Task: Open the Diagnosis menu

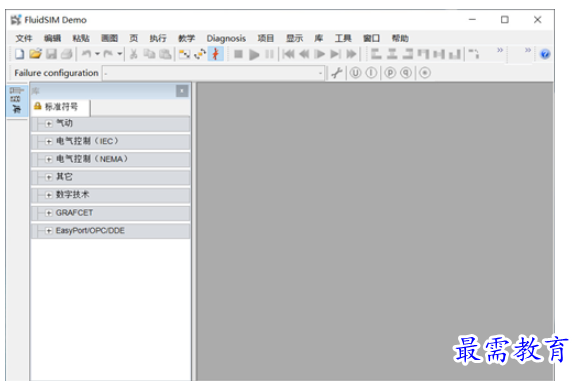Action: pos(226,38)
